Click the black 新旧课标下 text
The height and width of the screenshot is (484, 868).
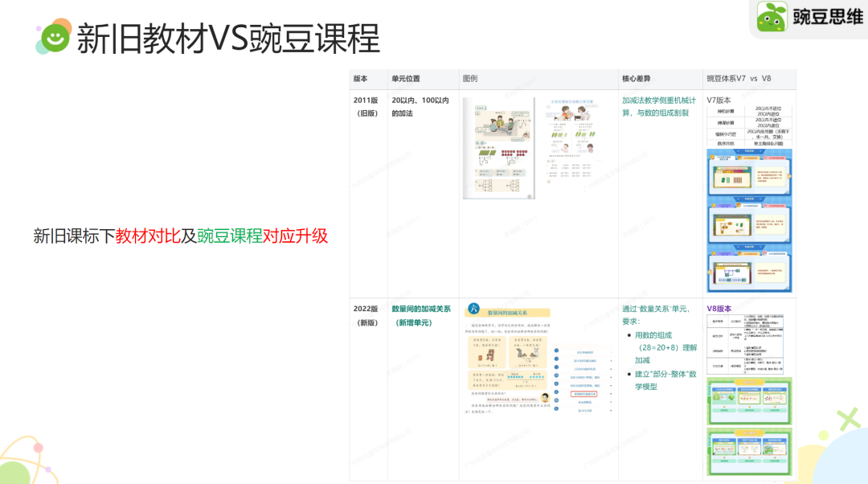click(74, 236)
